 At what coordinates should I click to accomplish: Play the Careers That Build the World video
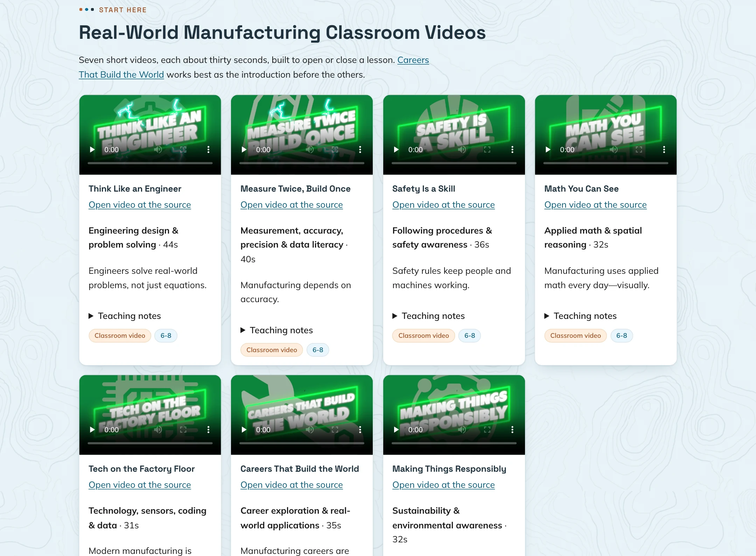pos(244,429)
